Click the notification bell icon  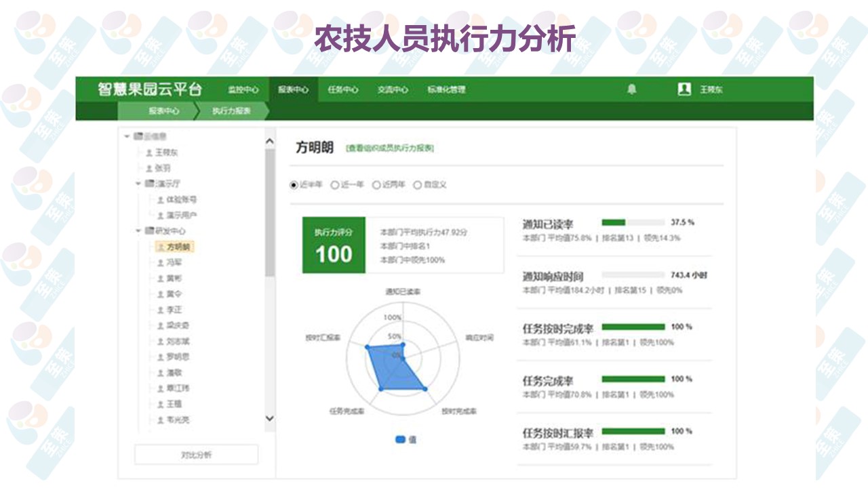[x=631, y=89]
